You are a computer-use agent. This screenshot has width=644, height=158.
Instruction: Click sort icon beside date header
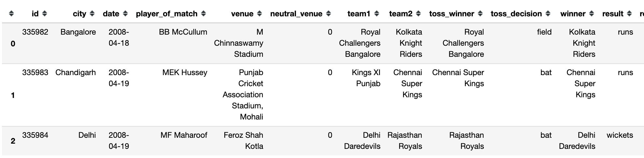pyautogui.click(x=125, y=14)
